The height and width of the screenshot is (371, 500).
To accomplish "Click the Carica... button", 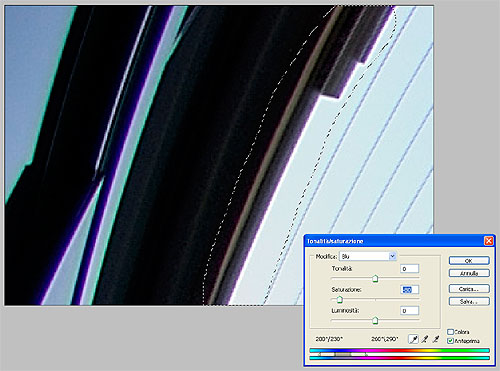I will (x=469, y=289).
